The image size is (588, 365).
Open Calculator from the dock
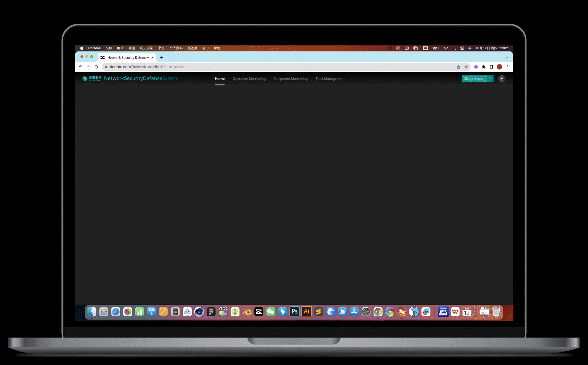175,312
